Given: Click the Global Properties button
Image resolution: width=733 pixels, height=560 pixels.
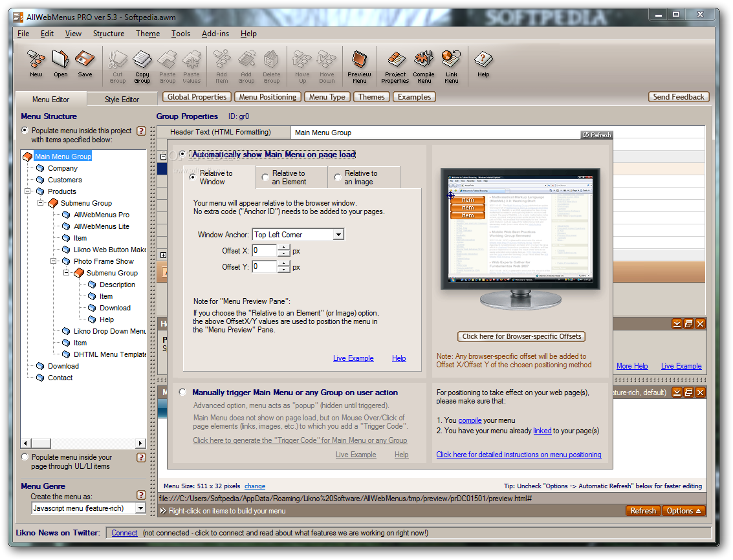Looking at the screenshot, I should click(x=197, y=97).
